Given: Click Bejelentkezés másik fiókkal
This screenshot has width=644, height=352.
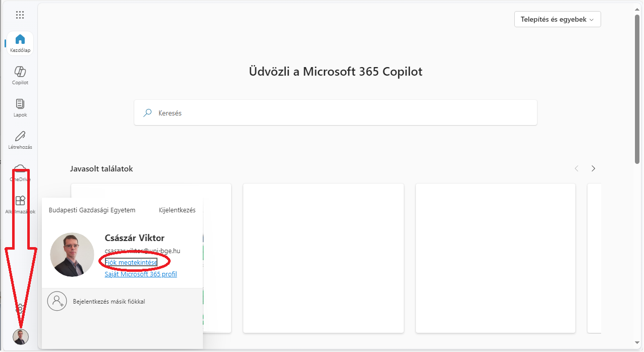Looking at the screenshot, I should pos(109,302).
